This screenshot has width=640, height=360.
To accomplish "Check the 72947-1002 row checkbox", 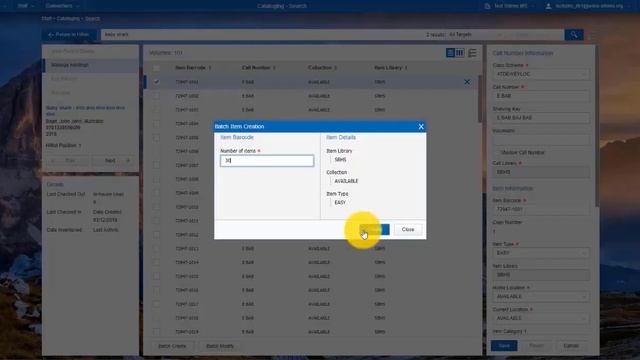I will pyautogui.click(x=156, y=96).
